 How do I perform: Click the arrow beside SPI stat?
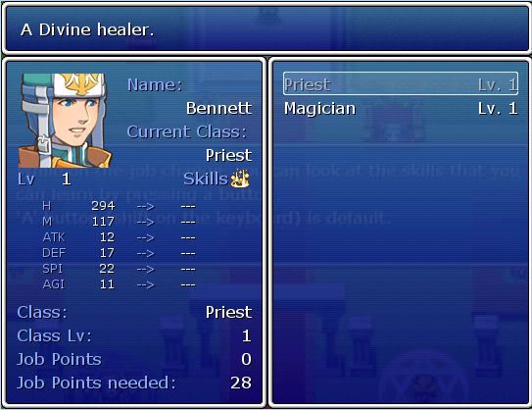(x=146, y=269)
